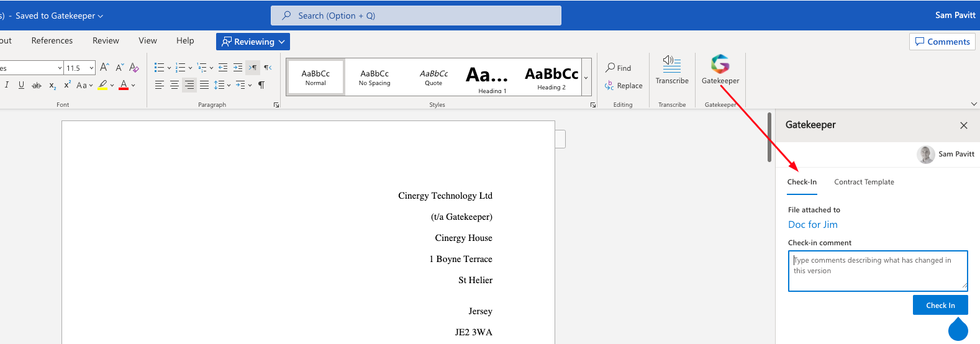Apply the Normal style
980x344 pixels.
click(x=315, y=77)
